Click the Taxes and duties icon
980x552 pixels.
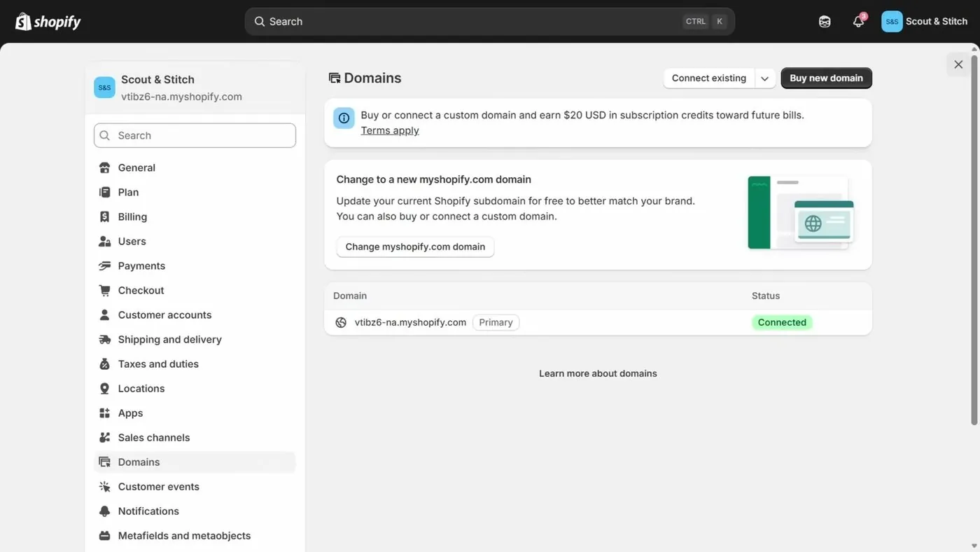pyautogui.click(x=104, y=364)
